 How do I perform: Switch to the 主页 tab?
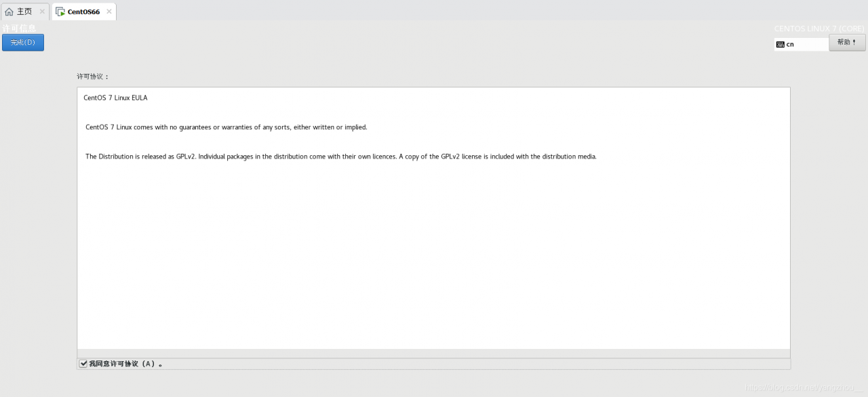(24, 12)
